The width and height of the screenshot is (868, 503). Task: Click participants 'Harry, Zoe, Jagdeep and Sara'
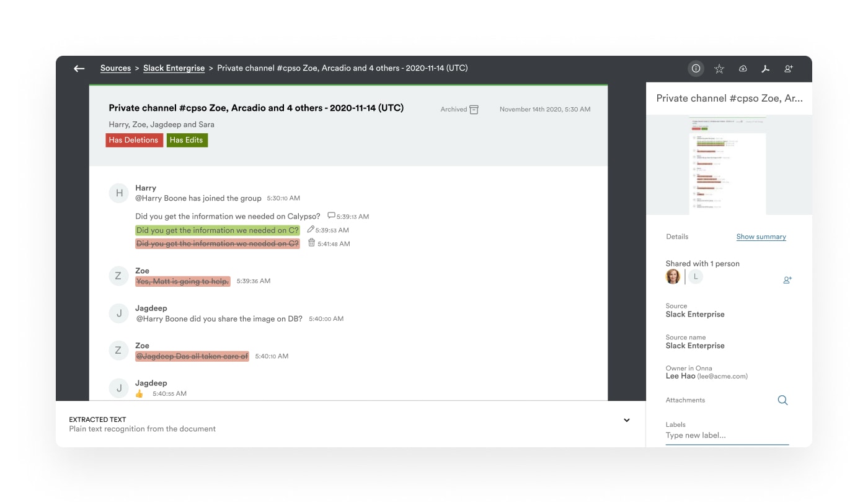(162, 125)
